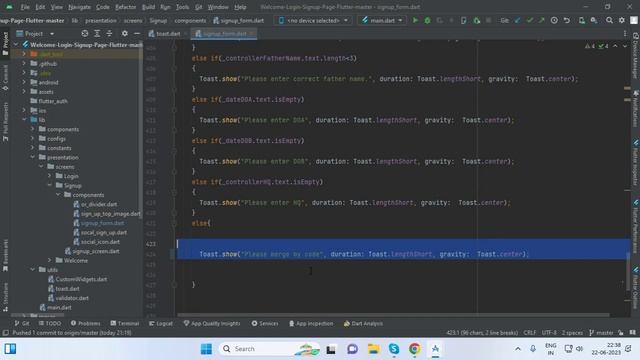Open IDE settings with the toolbar gear icon

click(622, 20)
